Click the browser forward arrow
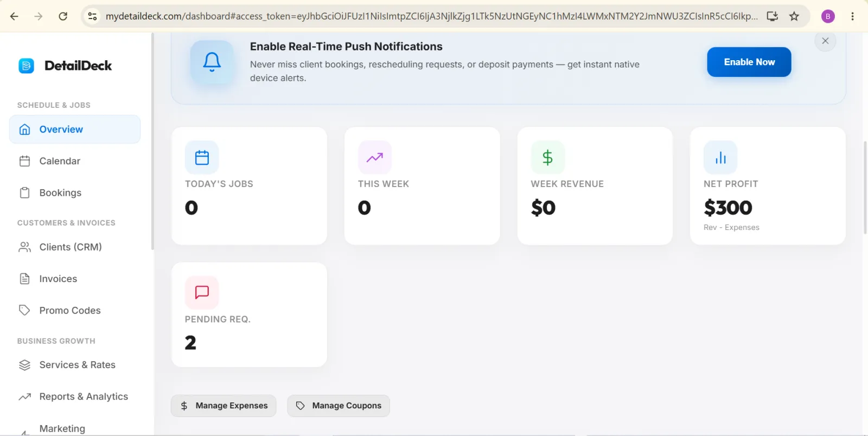 38,16
